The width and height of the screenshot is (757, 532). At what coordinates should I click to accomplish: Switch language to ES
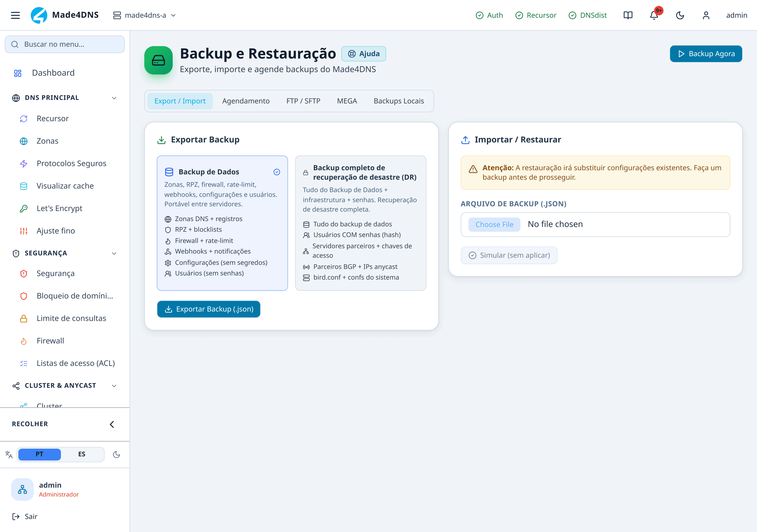coord(82,454)
